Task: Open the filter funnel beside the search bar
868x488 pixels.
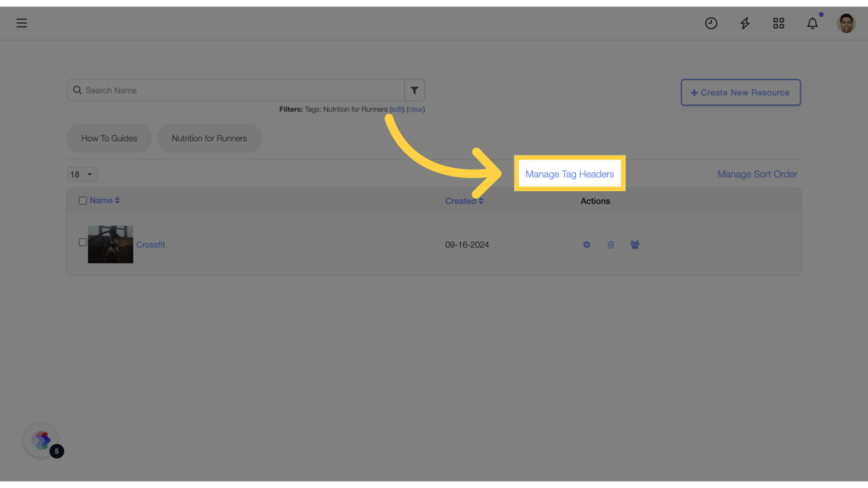Action: [414, 90]
